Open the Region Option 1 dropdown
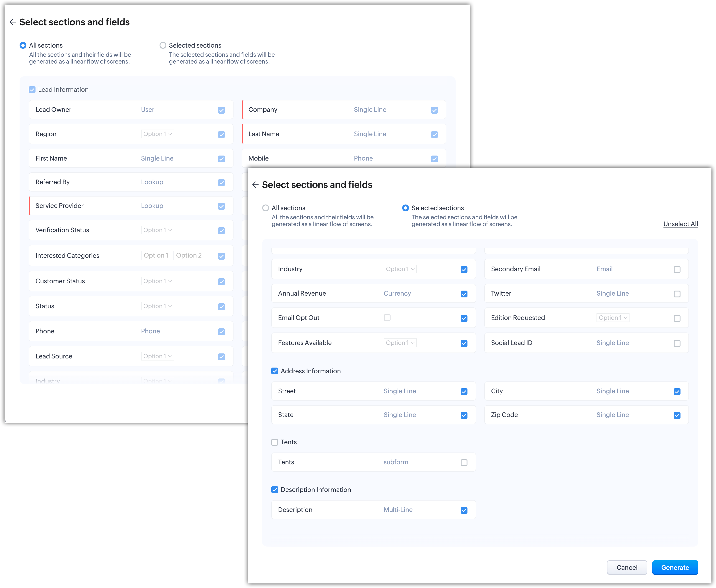716x588 pixels. pyautogui.click(x=157, y=134)
